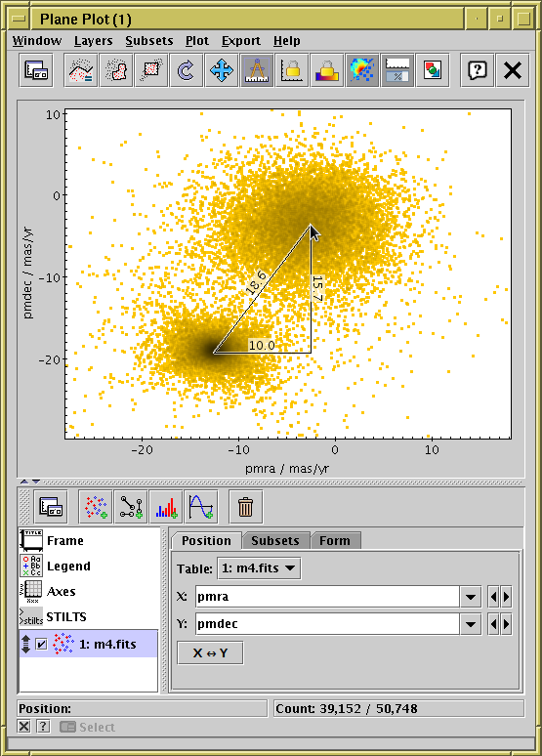Click the collapse-down arrow on split divider
542x756 pixels.
coord(36,482)
